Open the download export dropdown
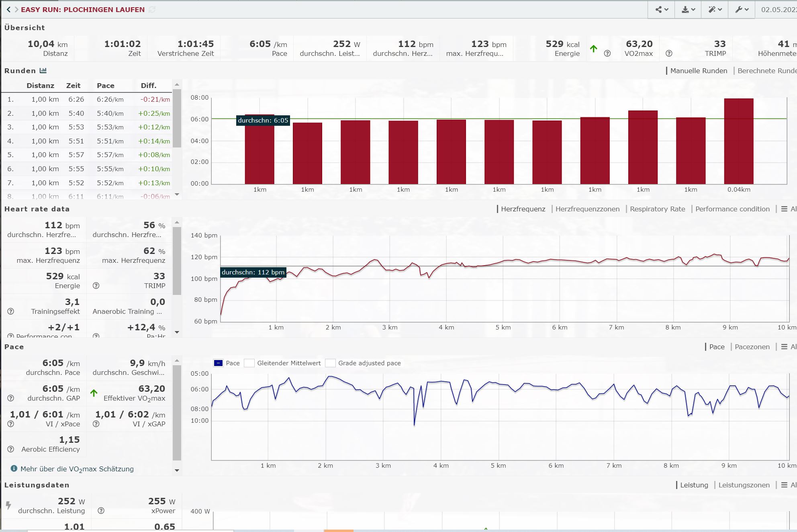797x532 pixels. 688,9
